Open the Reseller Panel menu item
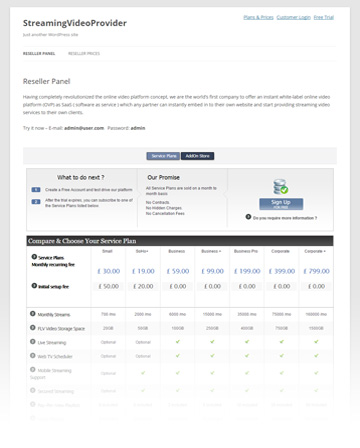Viewport: 360px width, 448px height. coord(39,54)
